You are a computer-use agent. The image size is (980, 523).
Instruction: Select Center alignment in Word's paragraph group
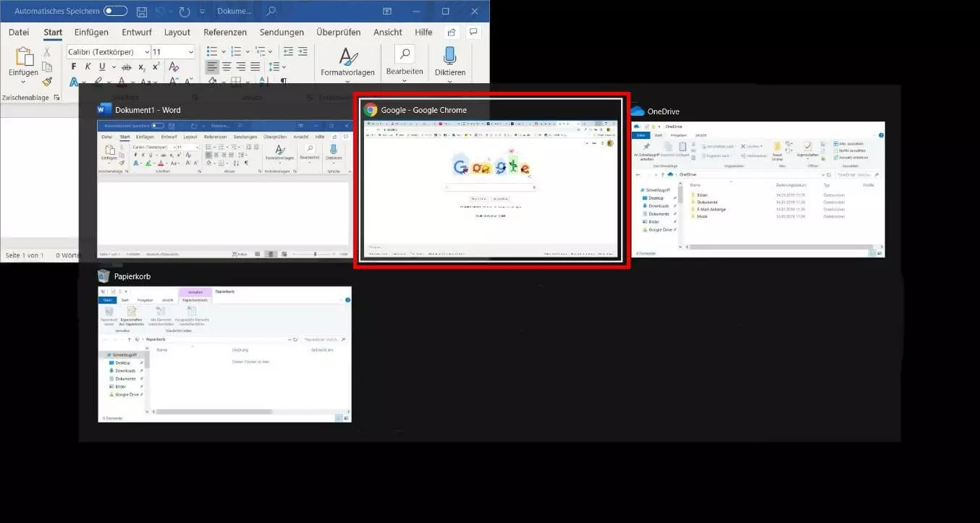click(x=227, y=67)
